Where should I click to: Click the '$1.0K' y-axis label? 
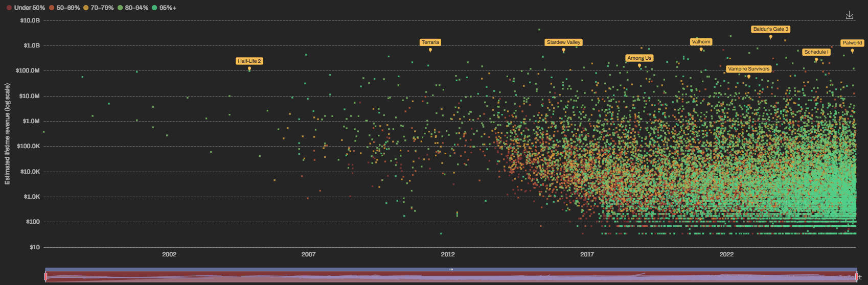point(32,197)
